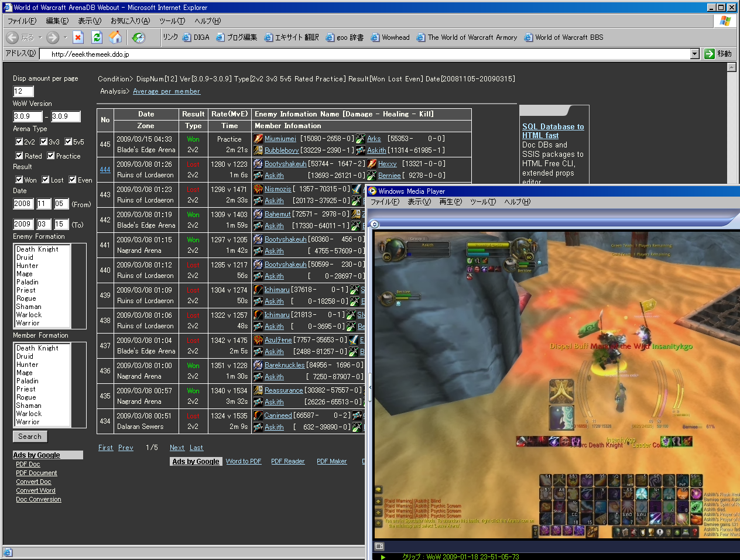This screenshot has height=560, width=740.
Task: Click the red Stop loading icon
Action: pos(78,37)
